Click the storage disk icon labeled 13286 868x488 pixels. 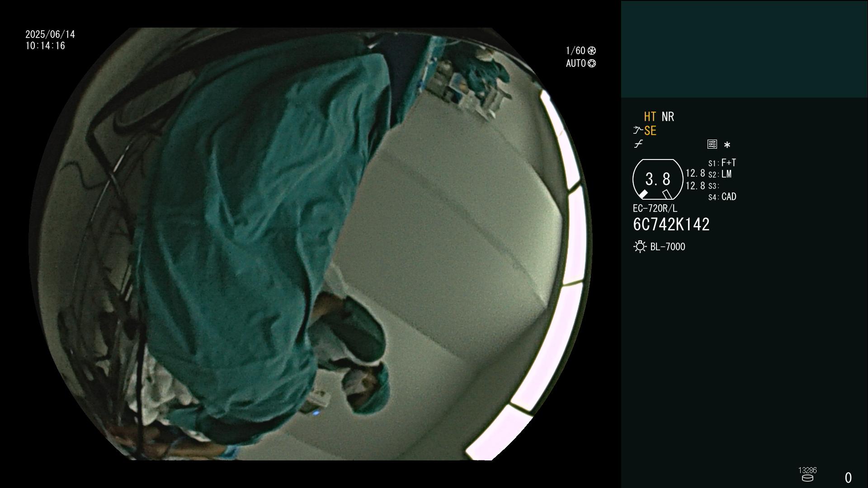coord(807,478)
